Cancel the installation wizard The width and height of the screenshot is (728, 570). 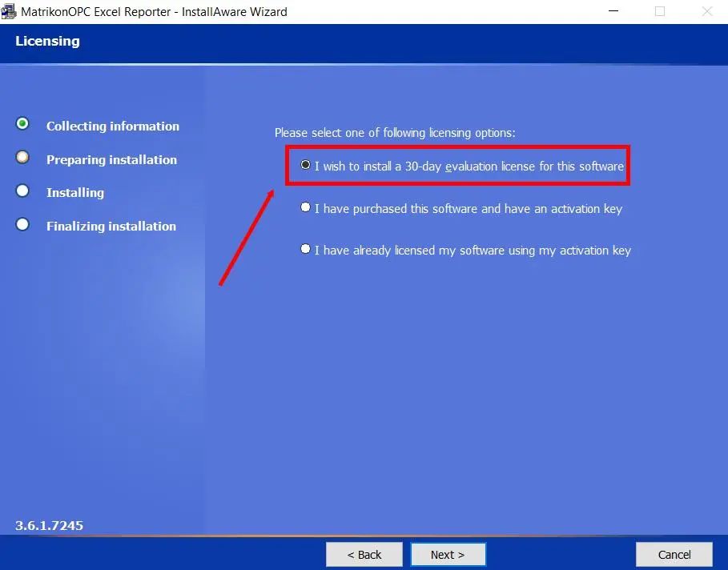pos(674,554)
